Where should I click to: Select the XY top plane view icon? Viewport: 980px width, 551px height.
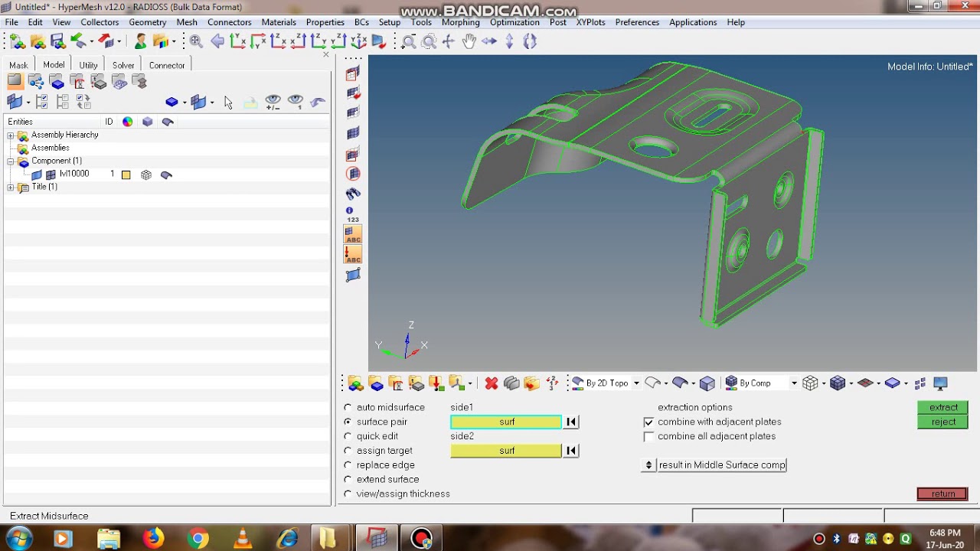point(238,41)
